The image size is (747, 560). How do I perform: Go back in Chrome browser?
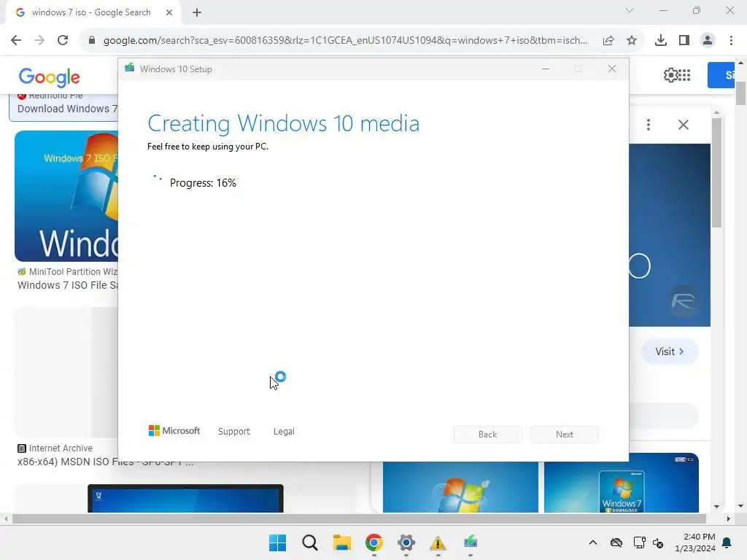coord(16,41)
